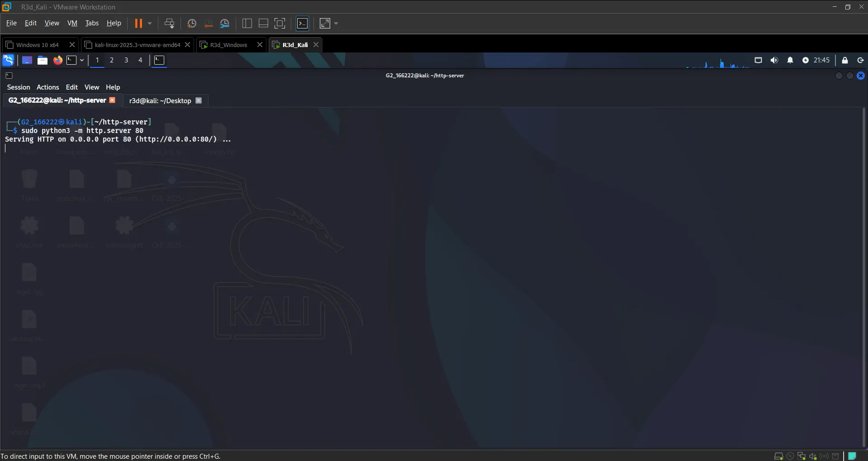868x461 pixels.
Task: Close the Windows 10 x64 tab
Action: coord(72,45)
